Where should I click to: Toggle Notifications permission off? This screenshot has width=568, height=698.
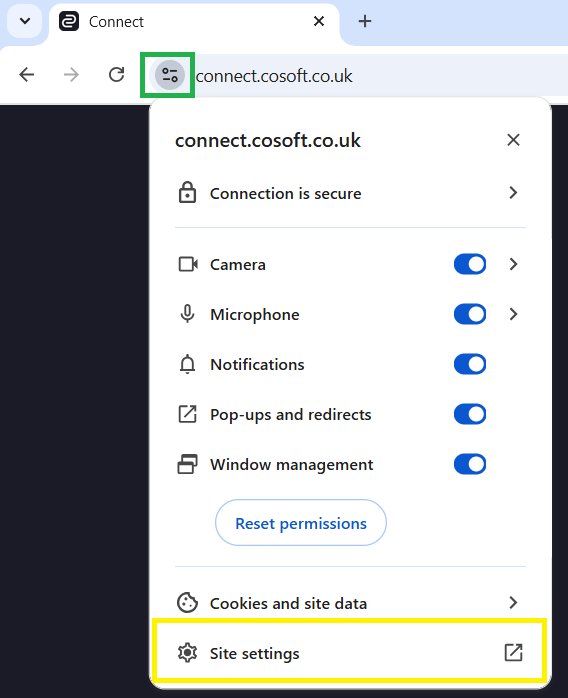click(470, 364)
